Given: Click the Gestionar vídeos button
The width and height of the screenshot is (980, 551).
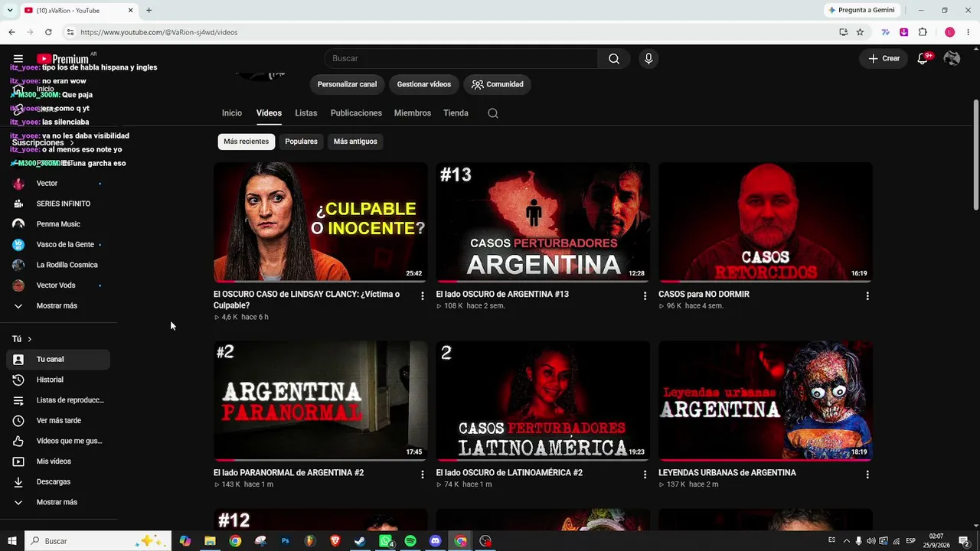Looking at the screenshot, I should click(423, 84).
